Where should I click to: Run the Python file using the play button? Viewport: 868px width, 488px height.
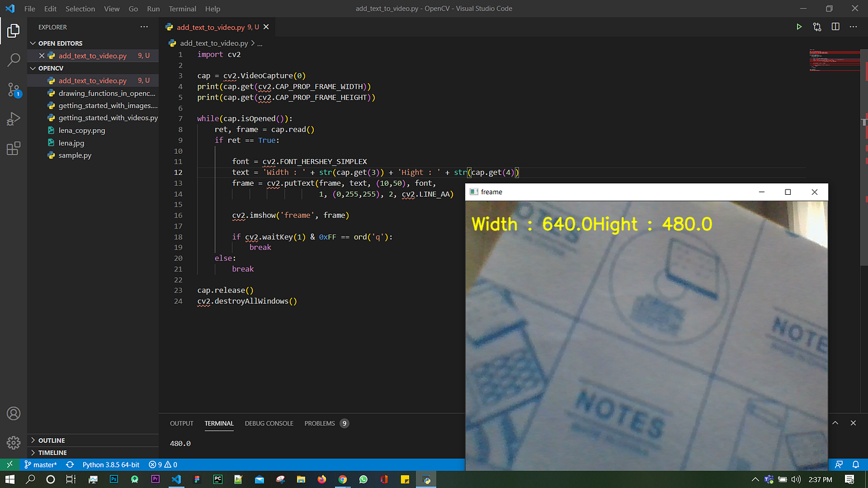click(798, 26)
